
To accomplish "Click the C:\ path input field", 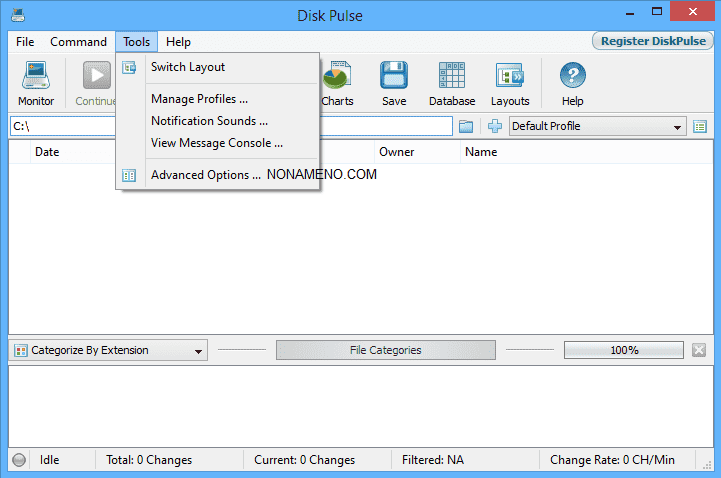I will point(60,126).
